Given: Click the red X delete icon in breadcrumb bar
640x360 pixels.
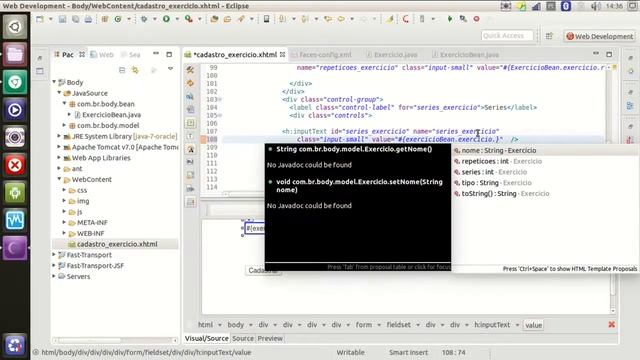Looking at the screenshot, I should coord(611,324).
